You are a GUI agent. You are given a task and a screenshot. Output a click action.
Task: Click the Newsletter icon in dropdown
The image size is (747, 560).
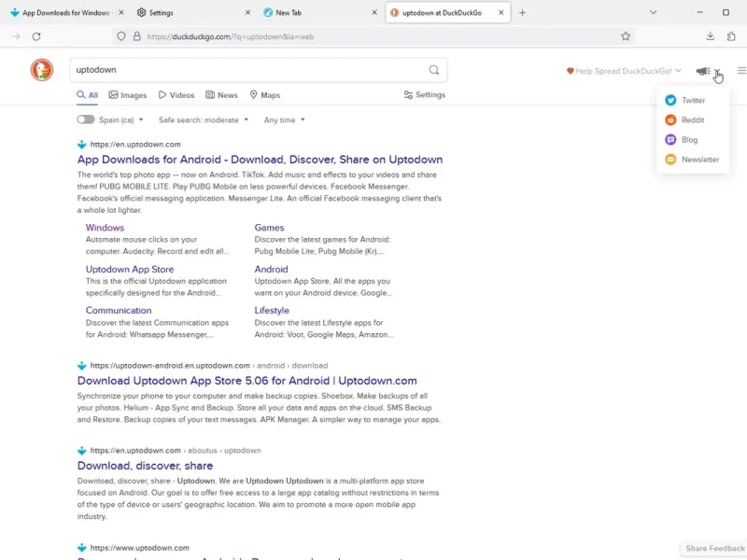pos(670,160)
